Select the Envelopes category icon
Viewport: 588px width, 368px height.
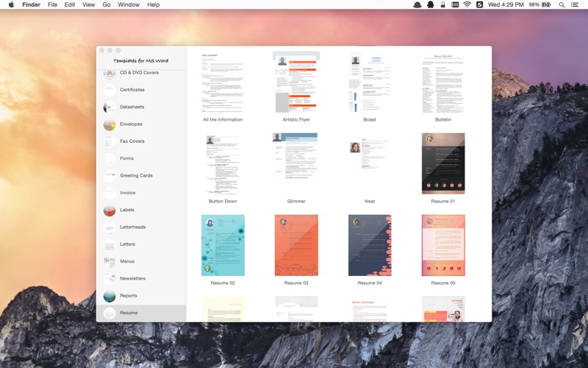pyautogui.click(x=110, y=124)
